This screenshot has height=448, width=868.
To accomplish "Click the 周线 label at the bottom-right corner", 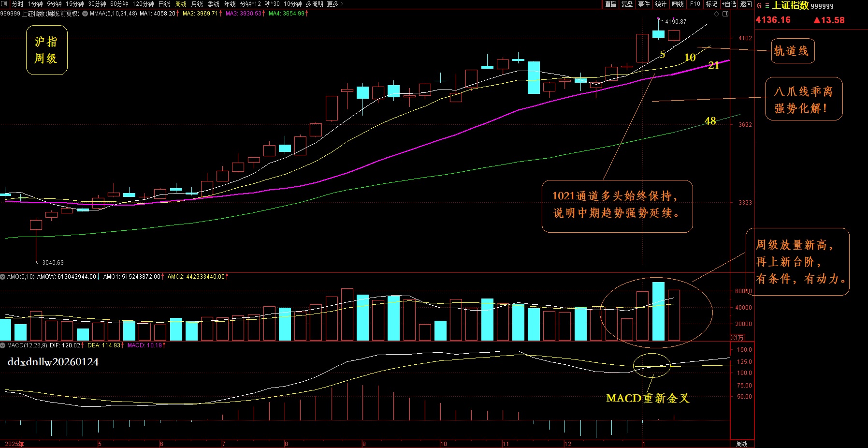I will point(742,444).
